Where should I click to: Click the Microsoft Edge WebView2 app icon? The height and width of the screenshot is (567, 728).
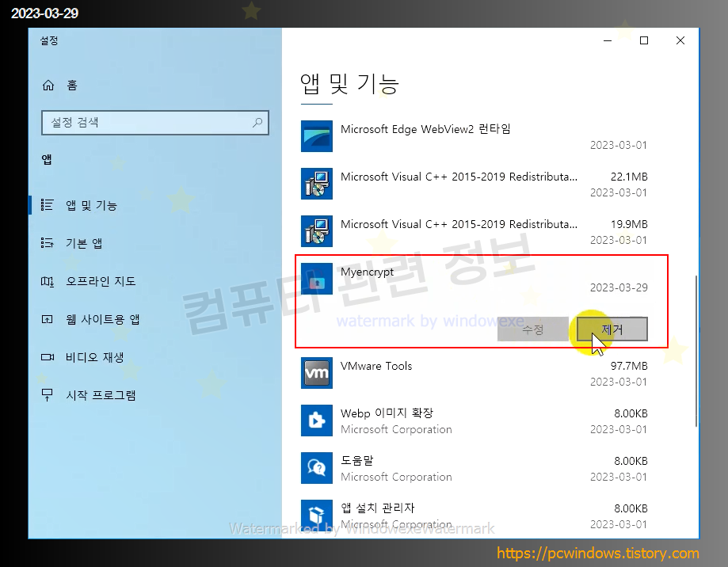pos(317,136)
